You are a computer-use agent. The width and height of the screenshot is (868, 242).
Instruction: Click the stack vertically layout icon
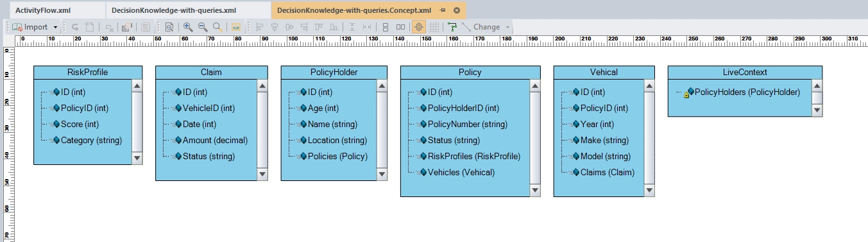386,27
